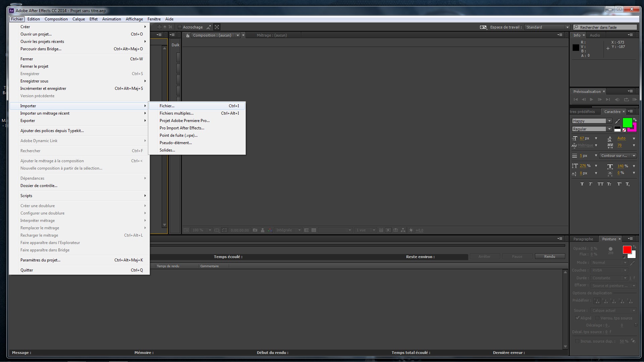Image resolution: width=644 pixels, height=362 pixels.
Task: Apply faux bold text style
Action: click(x=582, y=184)
